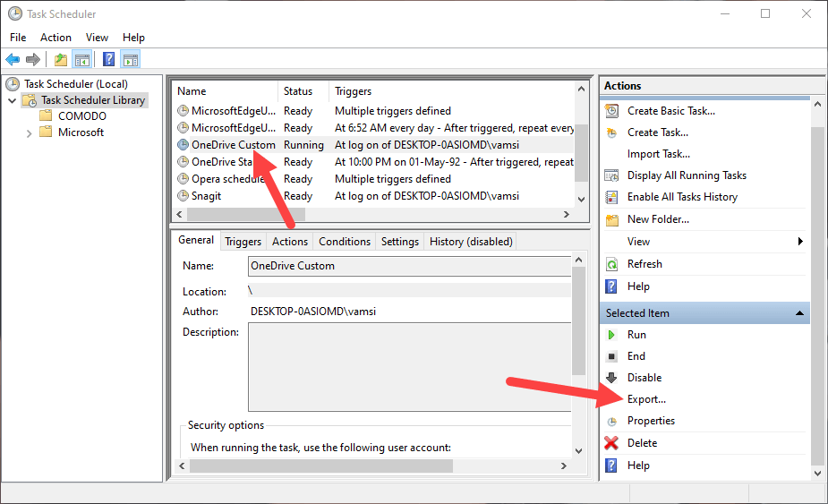
Task: Click the Snagit task clock icon
Action: [183, 196]
